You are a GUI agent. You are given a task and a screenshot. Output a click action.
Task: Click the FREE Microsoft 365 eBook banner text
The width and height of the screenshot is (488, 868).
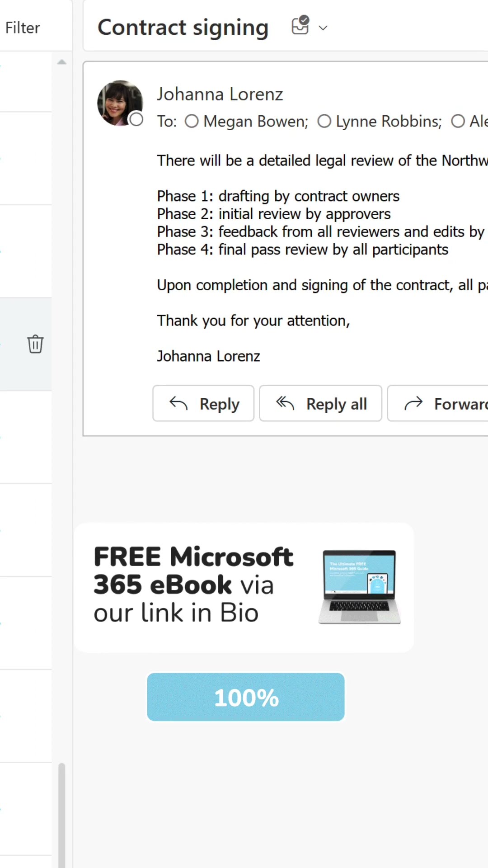click(x=193, y=584)
